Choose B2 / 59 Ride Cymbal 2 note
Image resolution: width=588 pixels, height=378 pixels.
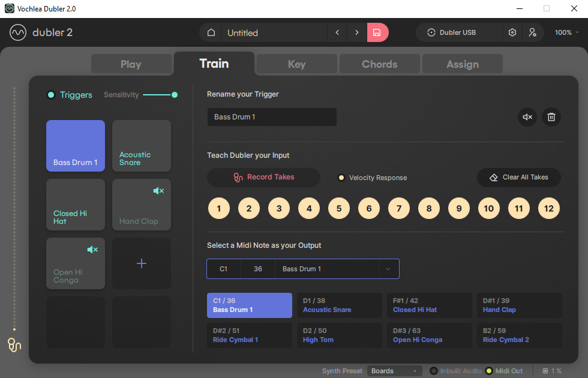pyautogui.click(x=520, y=335)
